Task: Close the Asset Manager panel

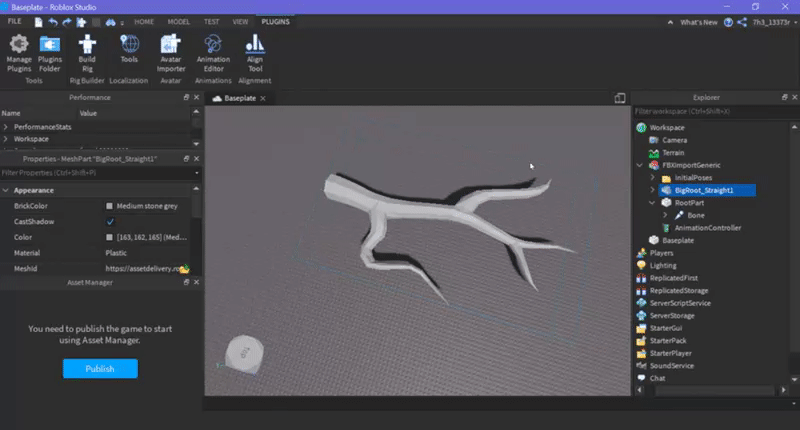Action: (x=196, y=282)
